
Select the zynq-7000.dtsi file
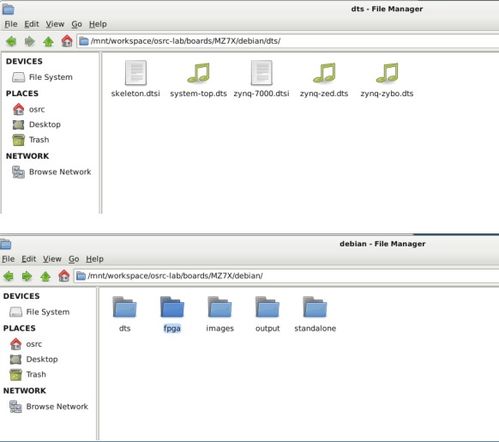(x=261, y=79)
